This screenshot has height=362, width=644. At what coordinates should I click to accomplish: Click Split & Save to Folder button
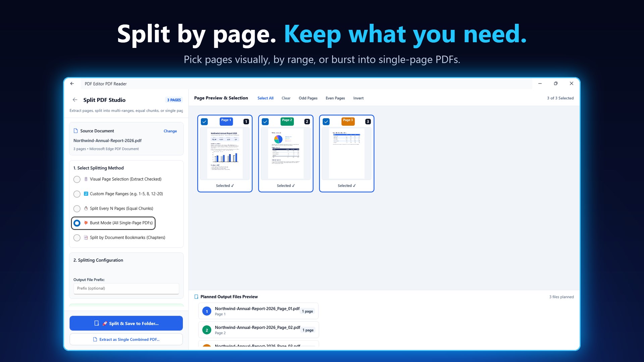126,323
